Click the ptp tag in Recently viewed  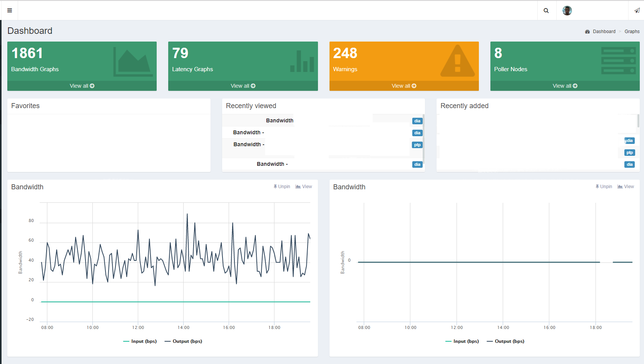(417, 145)
